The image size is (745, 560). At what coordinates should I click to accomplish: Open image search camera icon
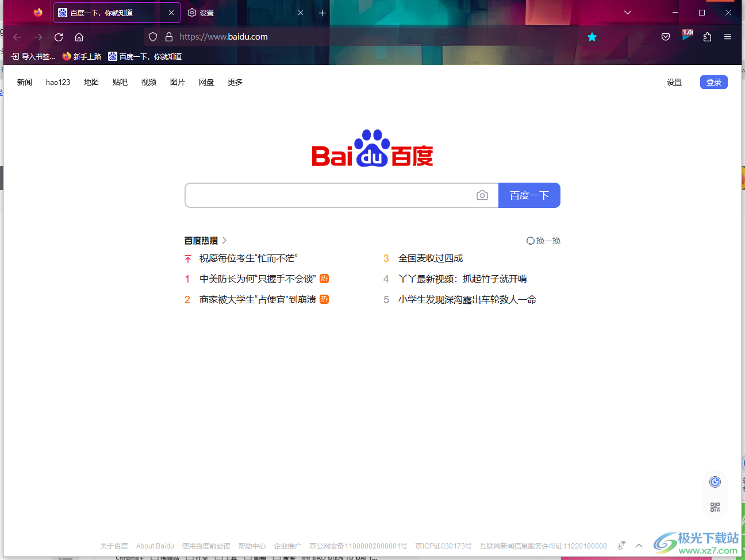tap(482, 195)
